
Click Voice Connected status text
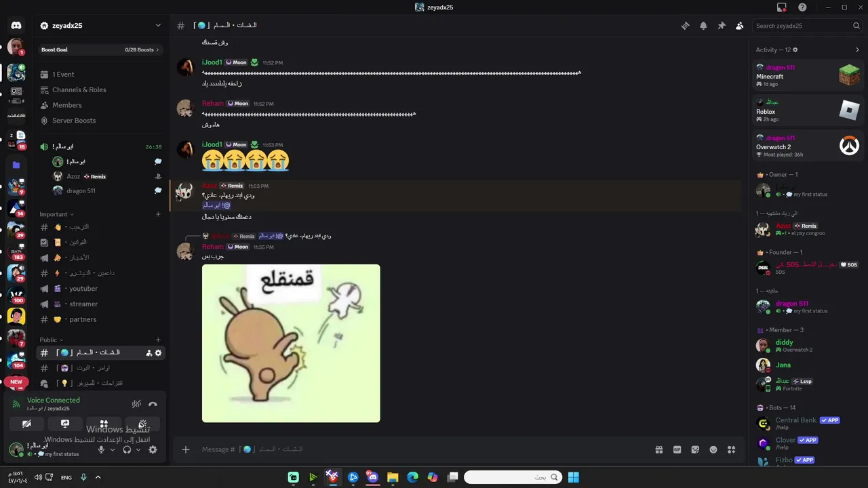tap(54, 401)
